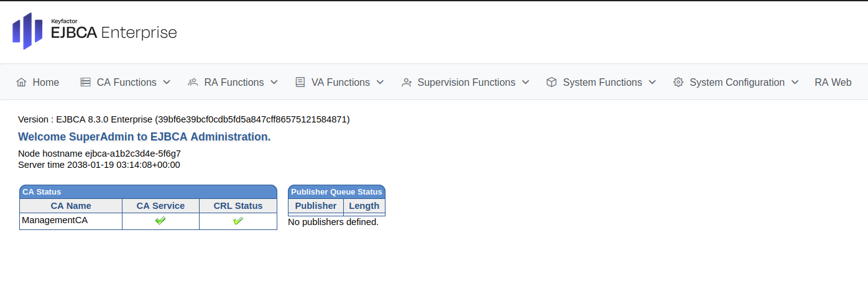Open the RA Web menu item

pyautogui.click(x=833, y=82)
